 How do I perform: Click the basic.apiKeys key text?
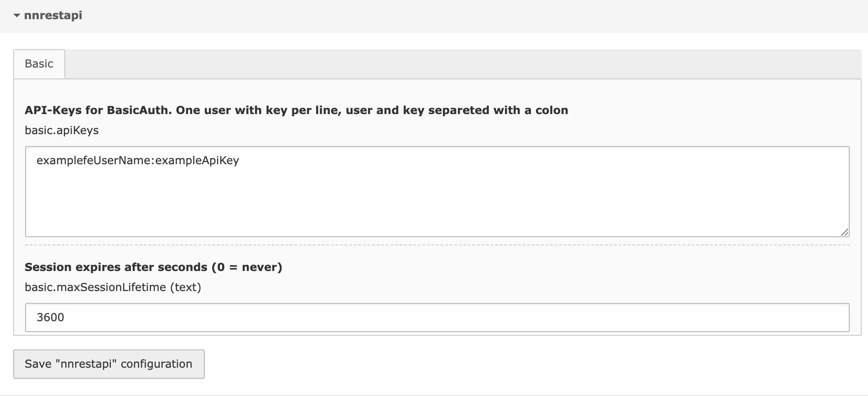click(62, 130)
